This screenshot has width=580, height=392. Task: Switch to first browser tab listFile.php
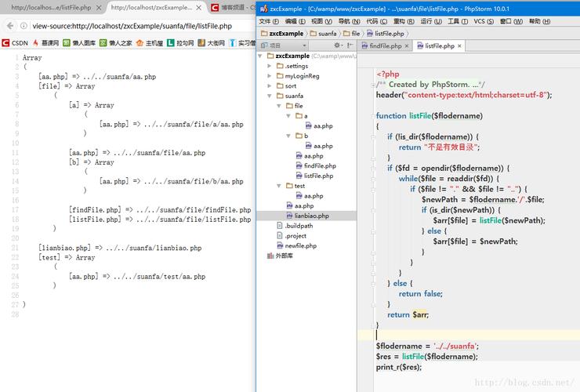point(51,7)
